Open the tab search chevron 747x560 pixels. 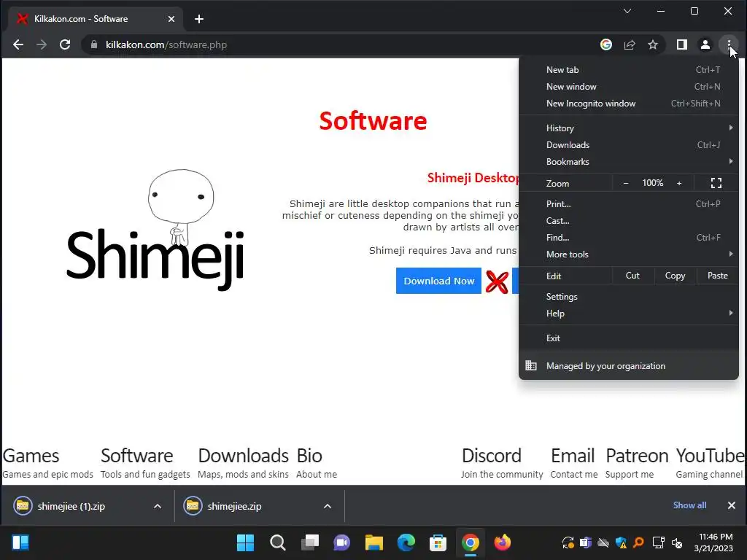pos(627,11)
